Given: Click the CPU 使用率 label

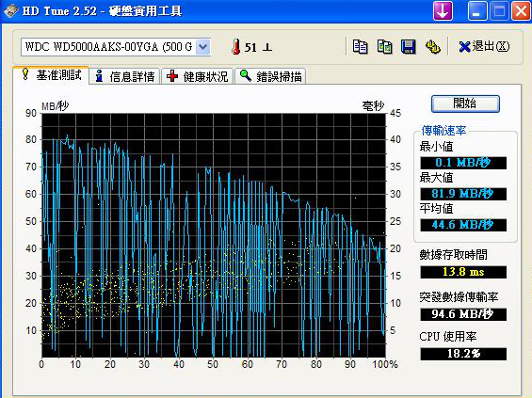Looking at the screenshot, I should pyautogui.click(x=448, y=337).
